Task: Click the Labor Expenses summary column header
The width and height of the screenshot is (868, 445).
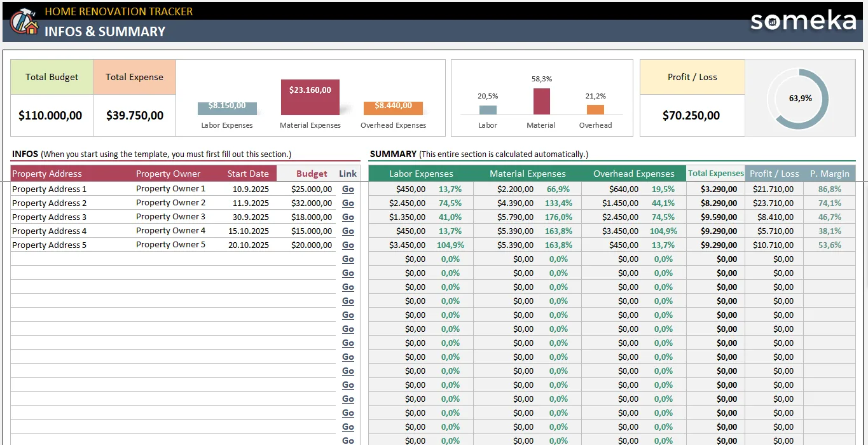Action: 421,174
